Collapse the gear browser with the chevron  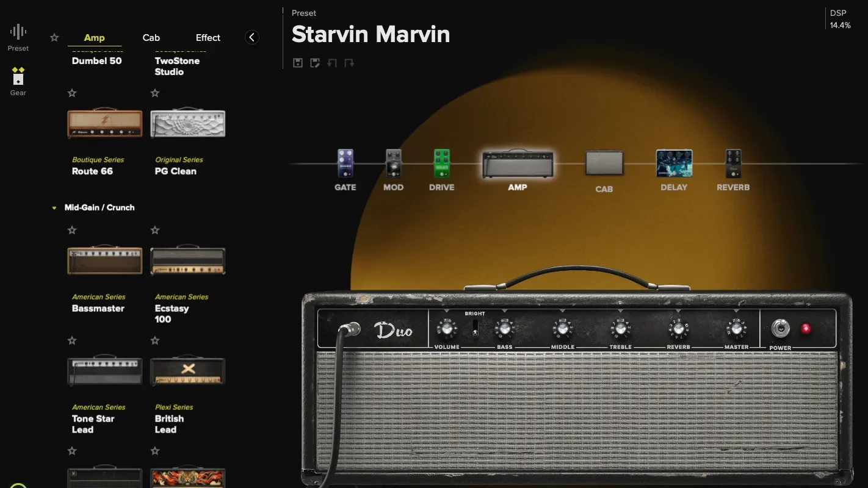pos(251,38)
